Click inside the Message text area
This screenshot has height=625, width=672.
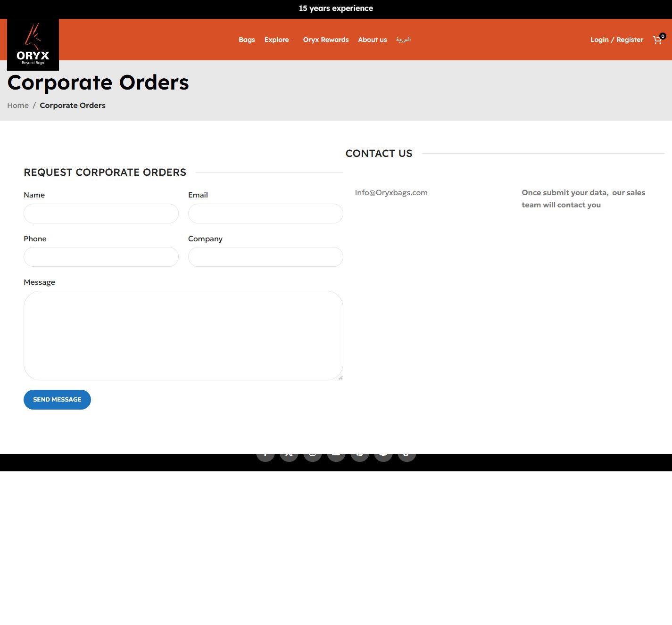point(183,336)
